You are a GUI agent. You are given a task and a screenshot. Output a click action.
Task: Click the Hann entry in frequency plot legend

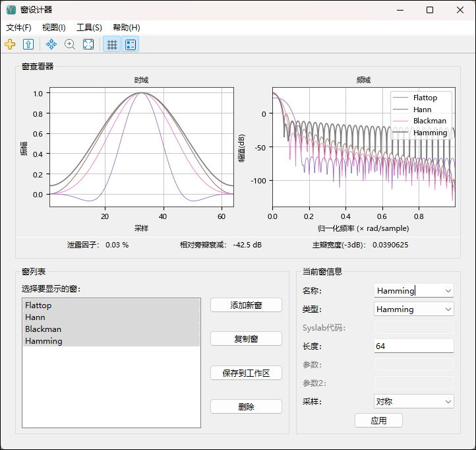tap(422, 110)
